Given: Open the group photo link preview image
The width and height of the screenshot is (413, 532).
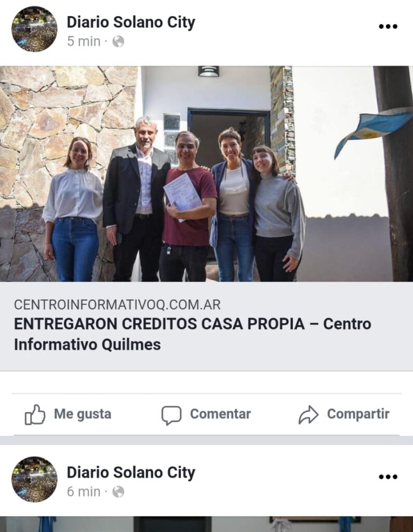Looking at the screenshot, I should click(206, 174).
